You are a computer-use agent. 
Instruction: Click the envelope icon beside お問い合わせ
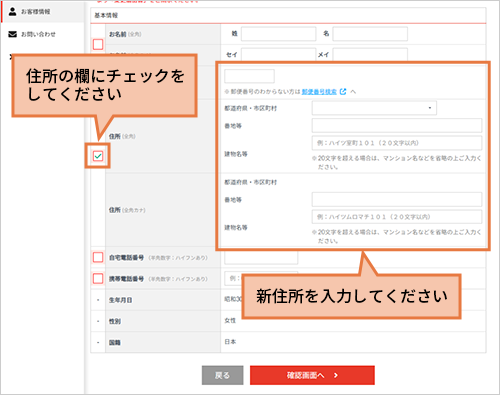tap(13, 34)
